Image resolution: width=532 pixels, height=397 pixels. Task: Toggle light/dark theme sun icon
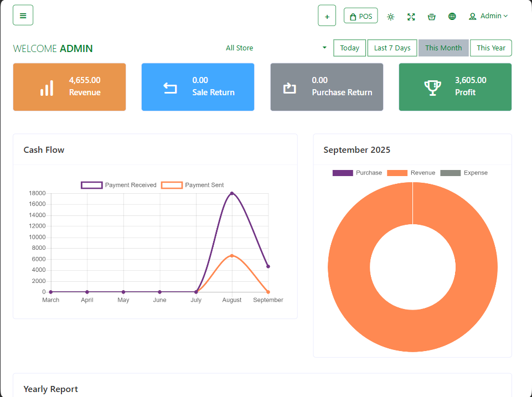click(x=391, y=17)
